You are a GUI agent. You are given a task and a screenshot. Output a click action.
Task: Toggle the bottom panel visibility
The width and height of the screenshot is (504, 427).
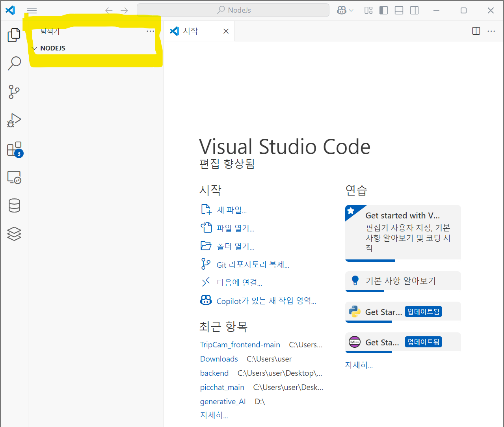click(x=399, y=10)
